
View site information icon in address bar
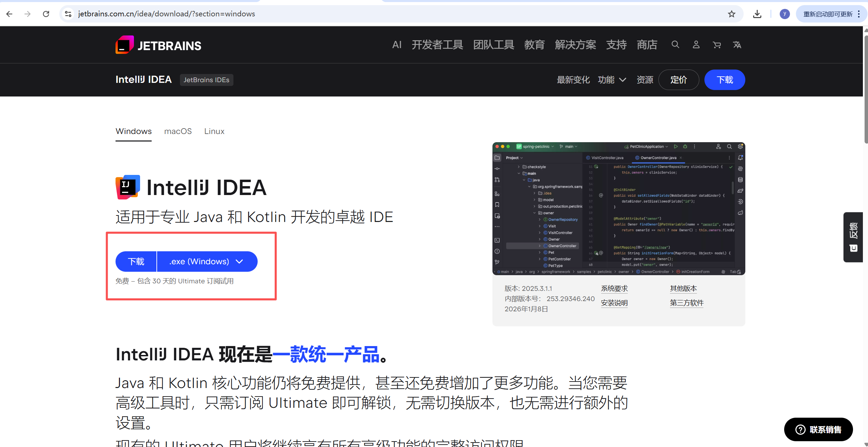click(68, 14)
